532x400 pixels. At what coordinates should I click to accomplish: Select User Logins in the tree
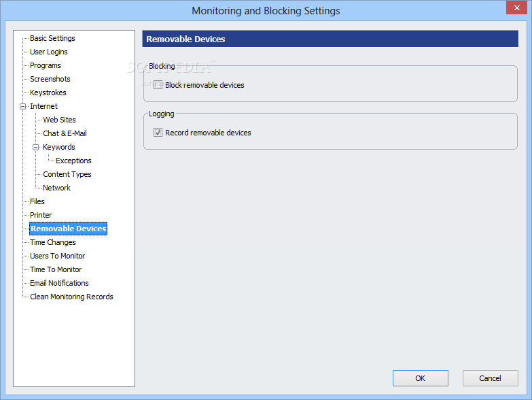tap(49, 52)
